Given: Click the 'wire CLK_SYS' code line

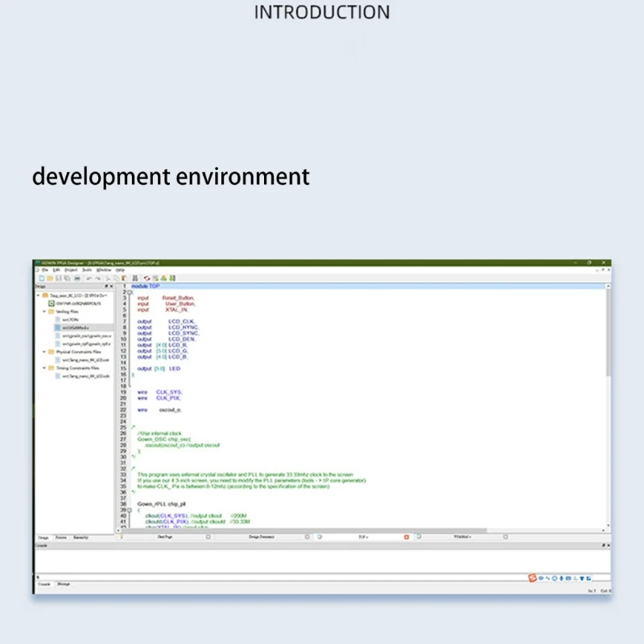Looking at the screenshot, I should pos(159,392).
